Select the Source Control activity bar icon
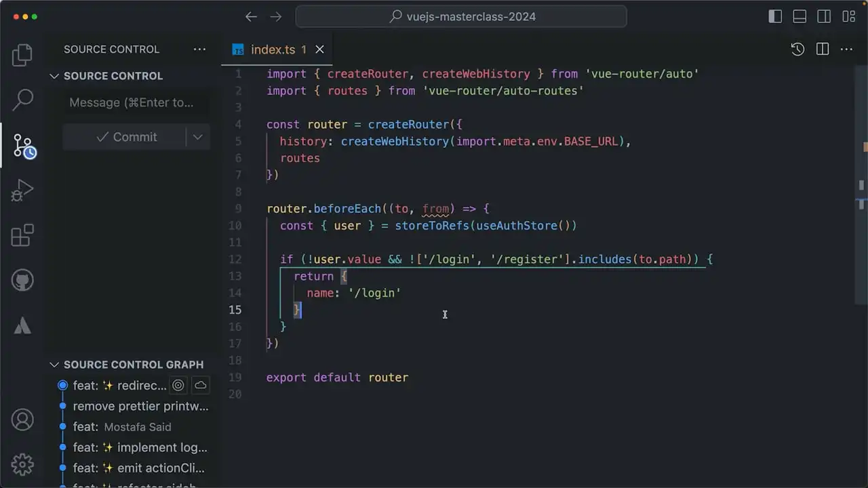Image resolution: width=868 pixels, height=488 pixels. pos(24,146)
